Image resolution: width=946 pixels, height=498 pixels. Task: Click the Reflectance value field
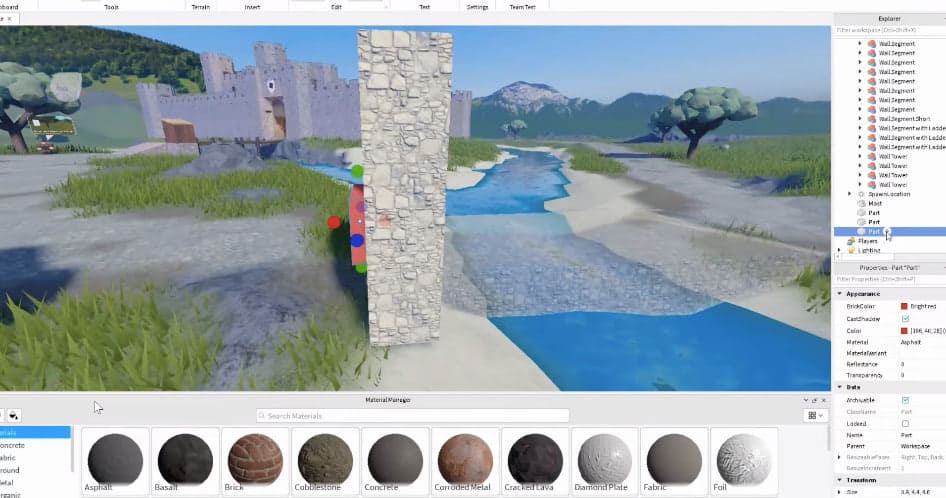pos(922,365)
